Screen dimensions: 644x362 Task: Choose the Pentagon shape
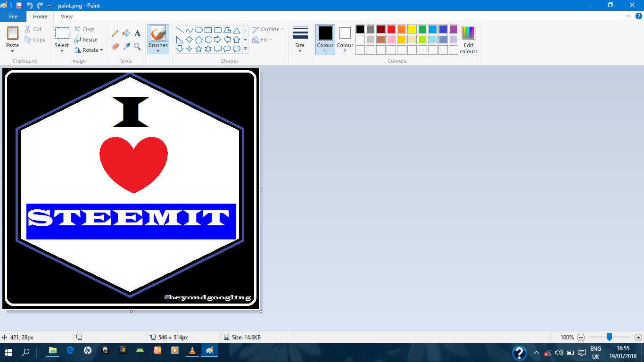199,40
